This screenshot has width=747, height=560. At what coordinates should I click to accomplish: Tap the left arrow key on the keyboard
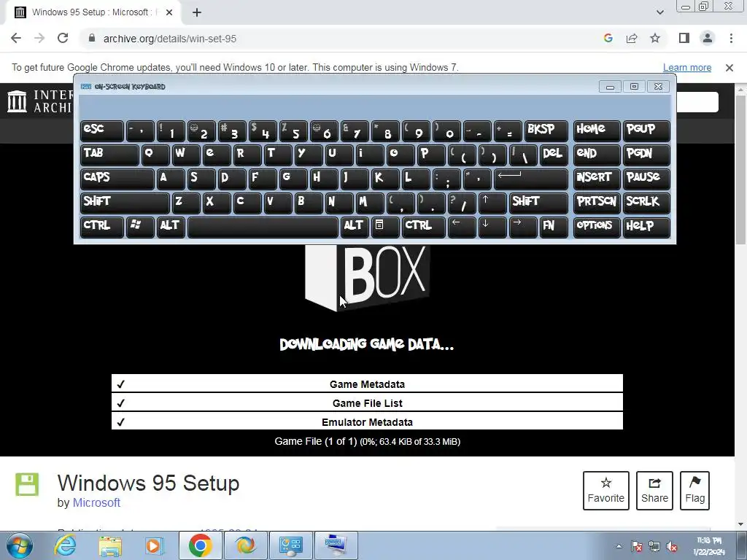coord(462,227)
